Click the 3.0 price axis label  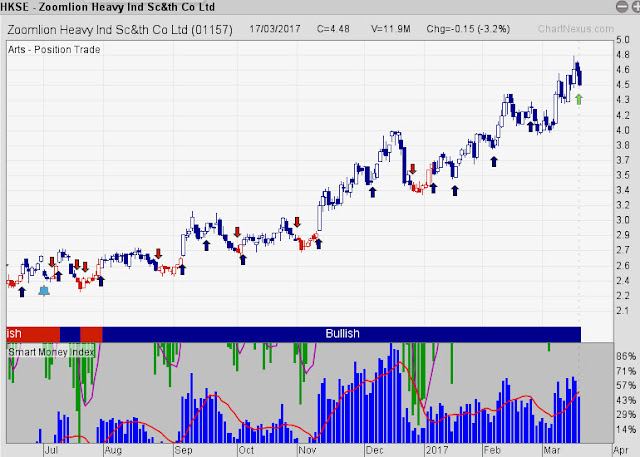pos(623,220)
